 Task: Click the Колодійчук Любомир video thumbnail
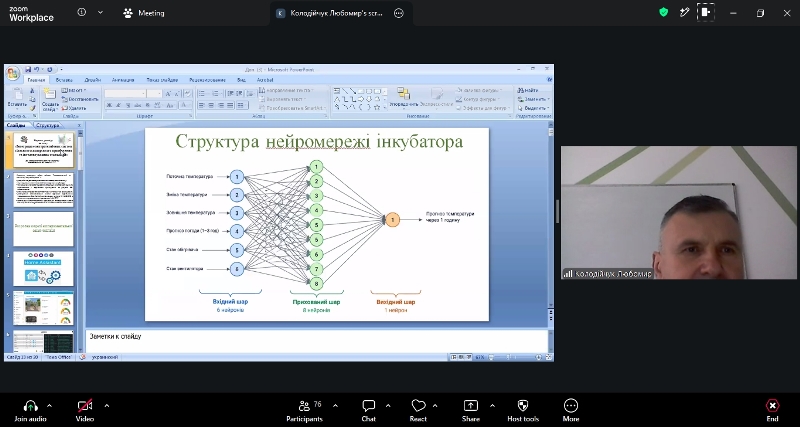pyautogui.click(x=679, y=212)
